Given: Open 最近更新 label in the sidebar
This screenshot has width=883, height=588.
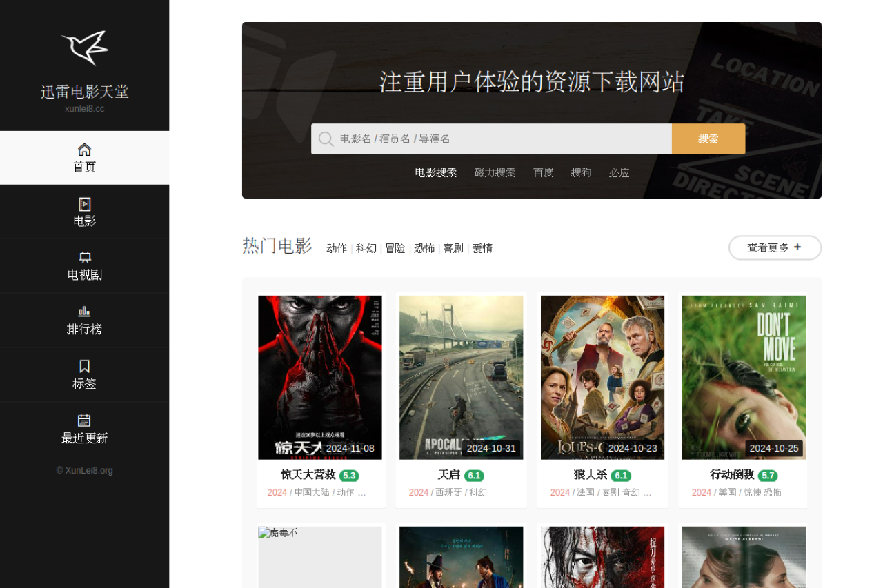Looking at the screenshot, I should (x=84, y=438).
